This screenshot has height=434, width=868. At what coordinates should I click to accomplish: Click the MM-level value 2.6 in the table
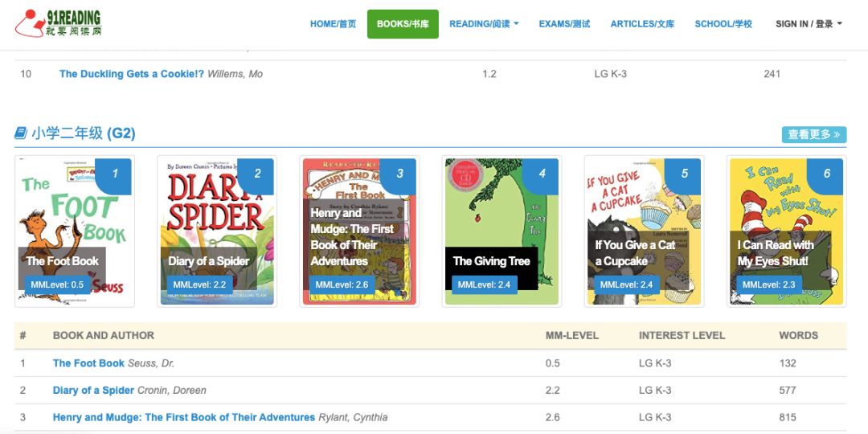click(x=552, y=417)
